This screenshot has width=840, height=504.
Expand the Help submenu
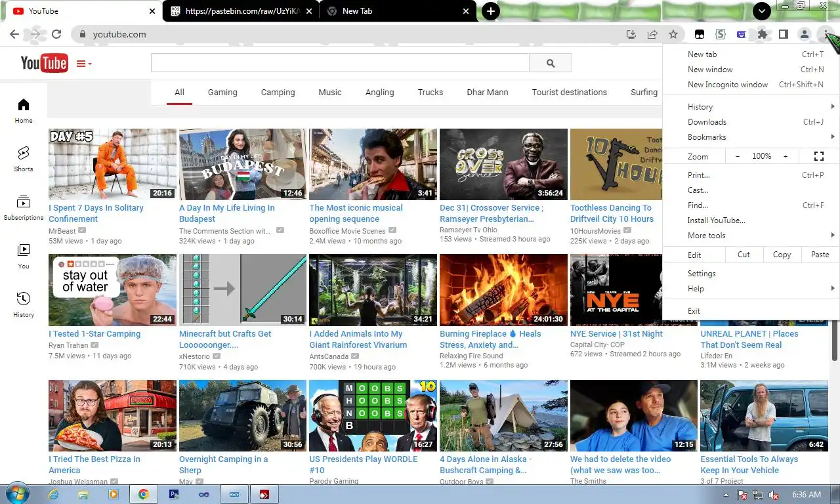(x=751, y=288)
